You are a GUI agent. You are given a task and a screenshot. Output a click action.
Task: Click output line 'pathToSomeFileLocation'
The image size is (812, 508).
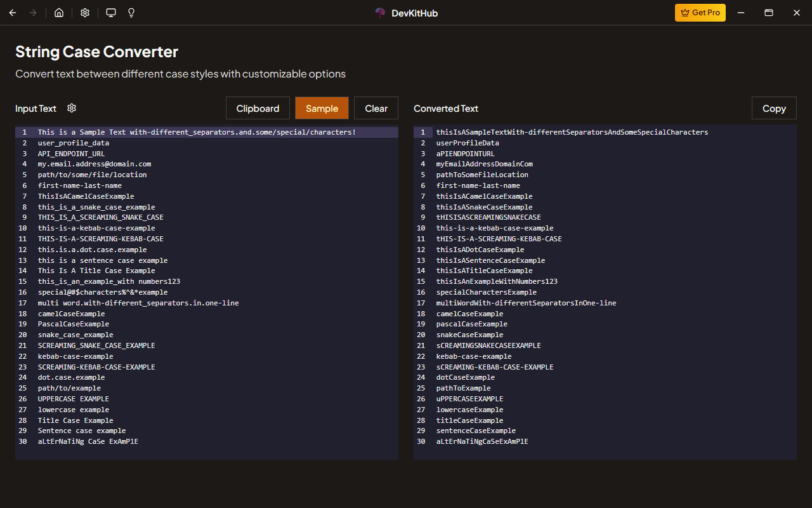[482, 175]
